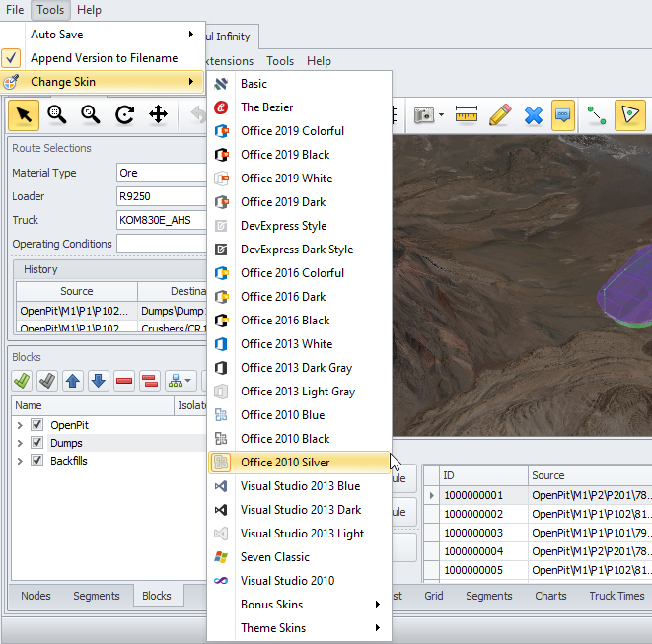Sort by the Source column in History
652x644 pixels.
click(x=77, y=291)
